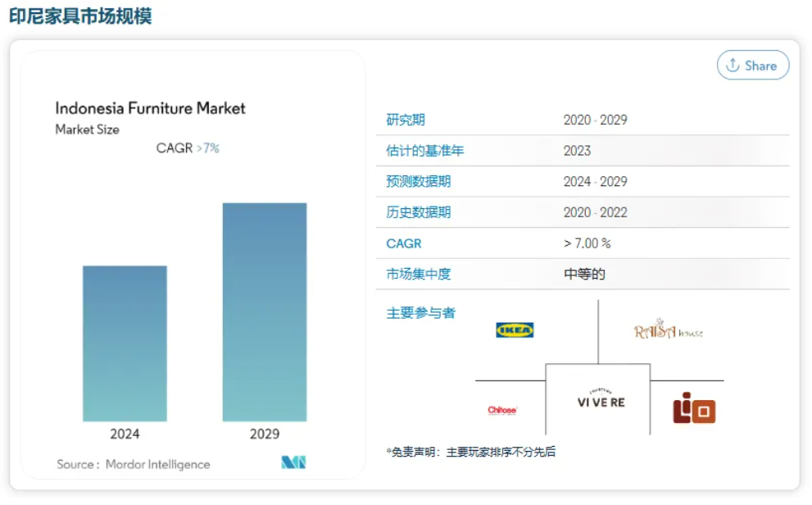
Task: Click the Mordor Intelligence logo mark
Action: tap(293, 462)
